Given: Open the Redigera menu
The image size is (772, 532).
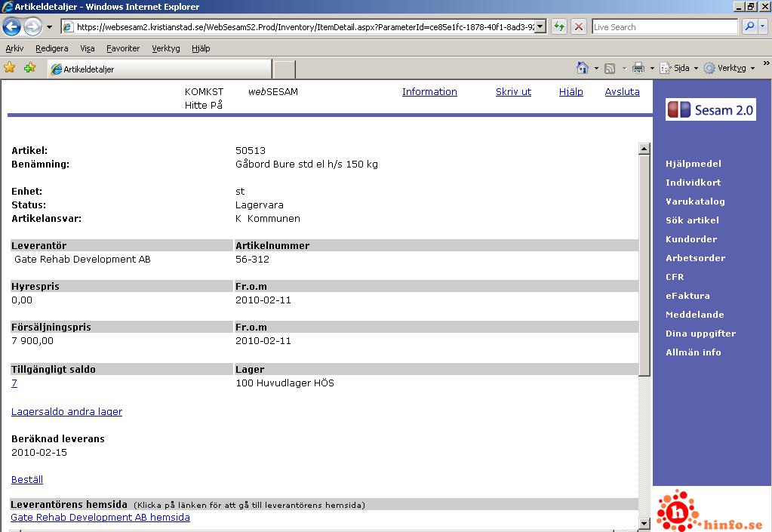Looking at the screenshot, I should [52, 48].
